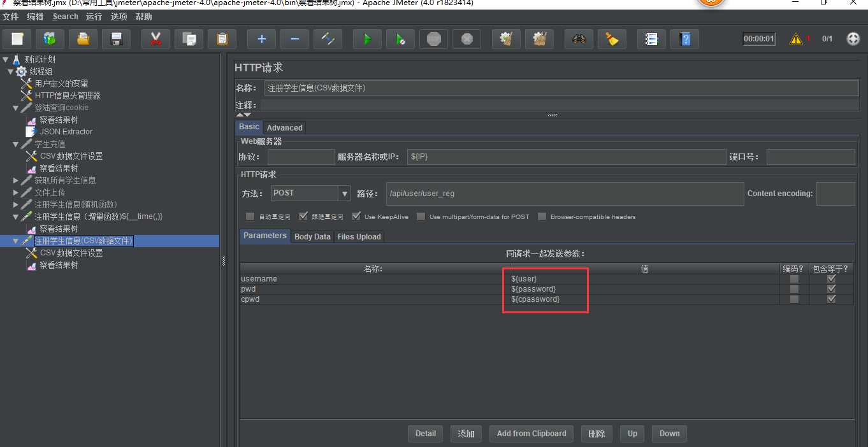Switch to the Files Upload tab
The image size is (868, 447).
click(359, 236)
